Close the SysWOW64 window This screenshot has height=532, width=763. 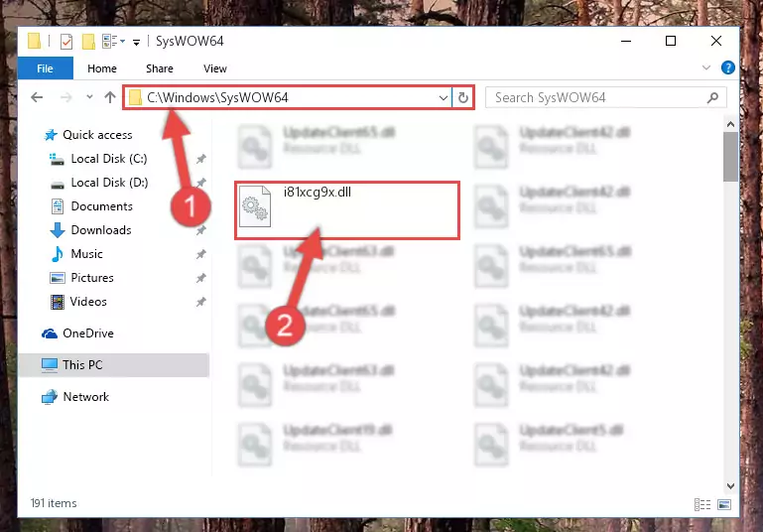715,41
